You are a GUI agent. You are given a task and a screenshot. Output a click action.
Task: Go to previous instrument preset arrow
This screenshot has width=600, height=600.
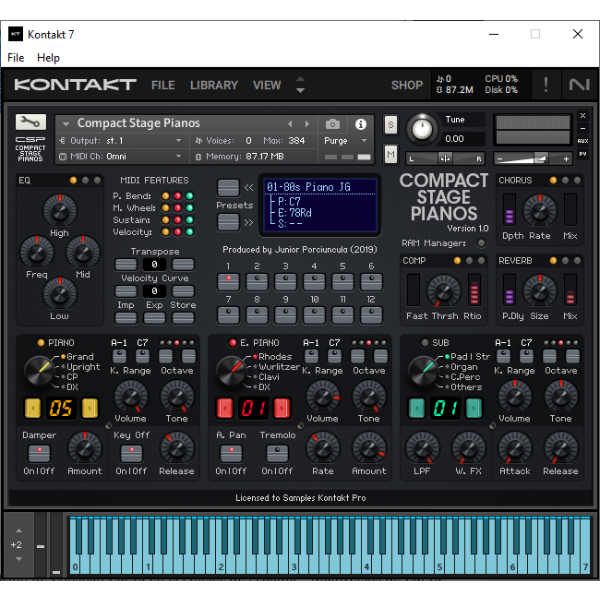point(290,124)
